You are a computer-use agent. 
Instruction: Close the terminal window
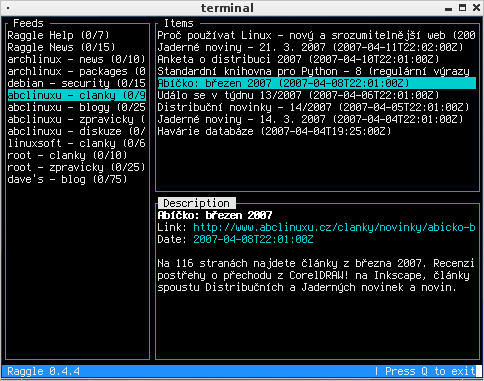pos(476,8)
